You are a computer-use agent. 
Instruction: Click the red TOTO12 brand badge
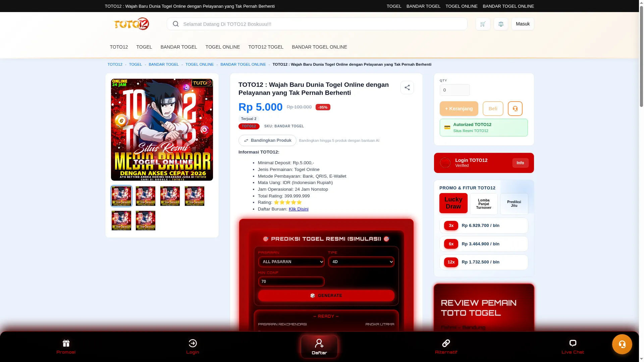pyautogui.click(x=249, y=126)
